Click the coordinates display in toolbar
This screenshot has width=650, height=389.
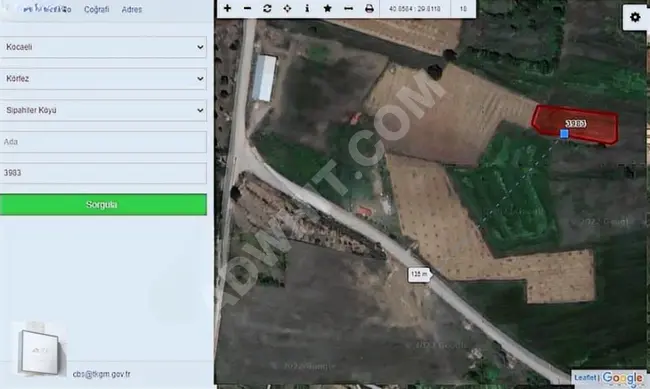coord(415,9)
